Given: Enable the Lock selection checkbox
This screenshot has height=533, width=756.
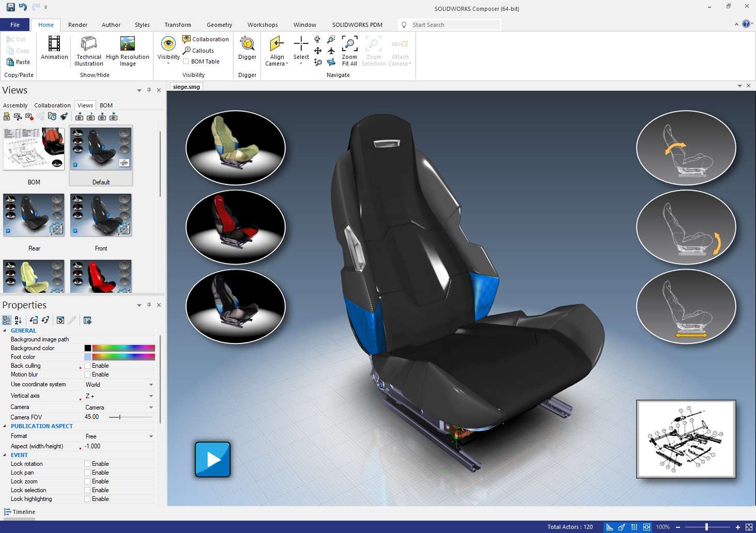Looking at the screenshot, I should click(87, 490).
